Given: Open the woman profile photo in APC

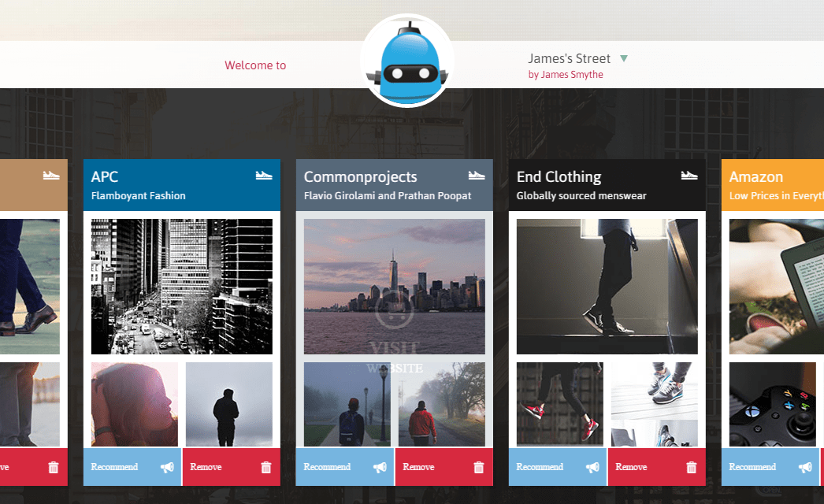Looking at the screenshot, I should pos(135,404).
